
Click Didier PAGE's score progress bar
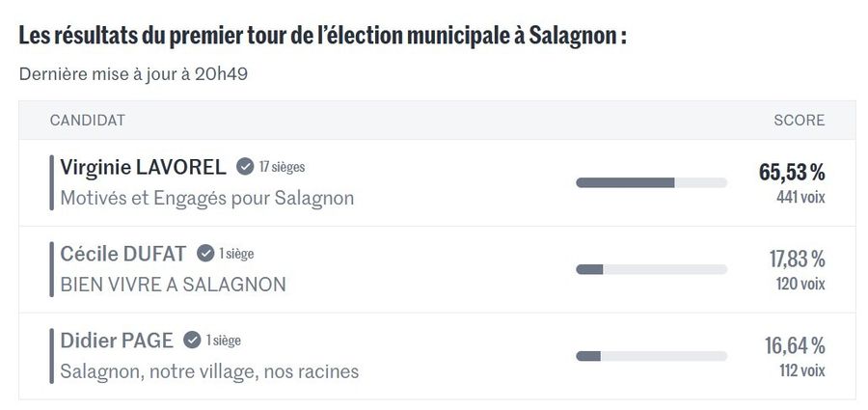point(651,356)
